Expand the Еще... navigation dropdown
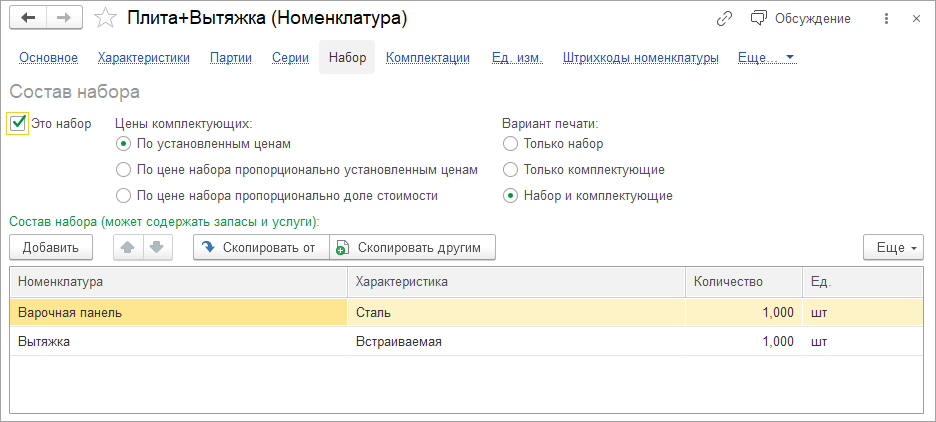Viewport: 936px width, 422px height. (x=766, y=57)
